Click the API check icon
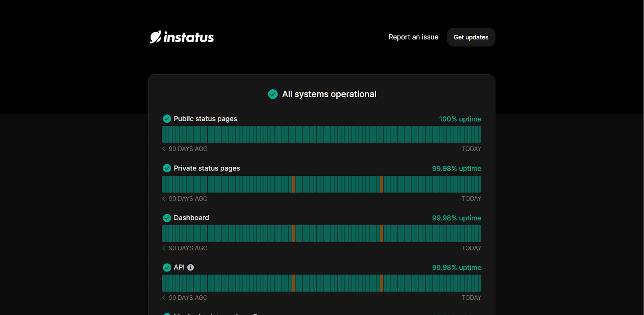This screenshot has height=315, width=644. pyautogui.click(x=167, y=267)
